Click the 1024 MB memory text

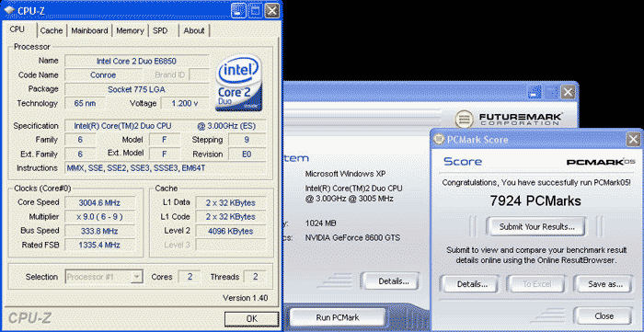tap(321, 223)
